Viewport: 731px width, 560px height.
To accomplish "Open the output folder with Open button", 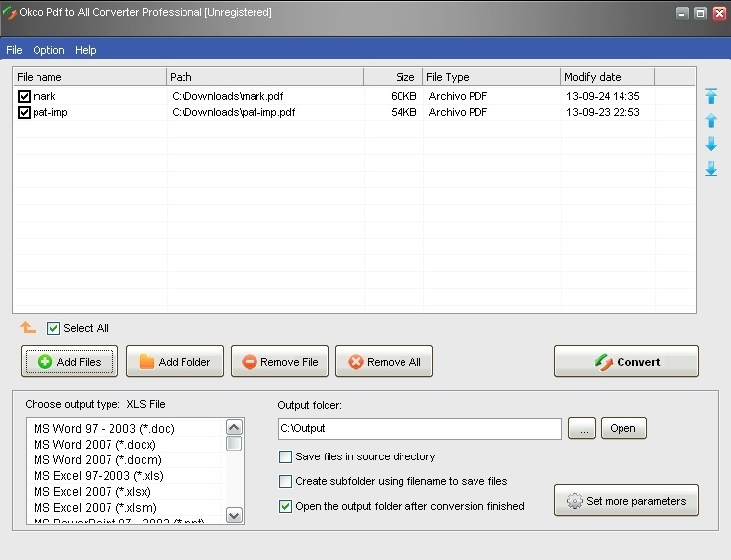I will tap(623, 428).
